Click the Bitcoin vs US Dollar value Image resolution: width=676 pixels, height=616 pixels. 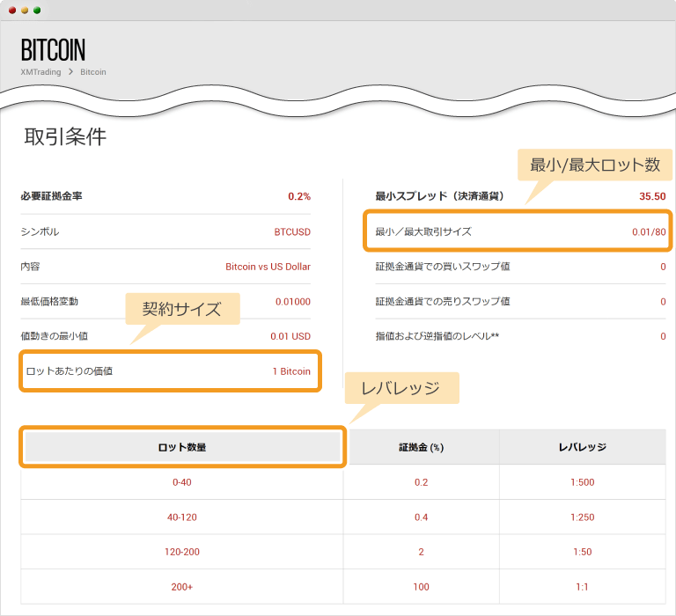click(268, 267)
